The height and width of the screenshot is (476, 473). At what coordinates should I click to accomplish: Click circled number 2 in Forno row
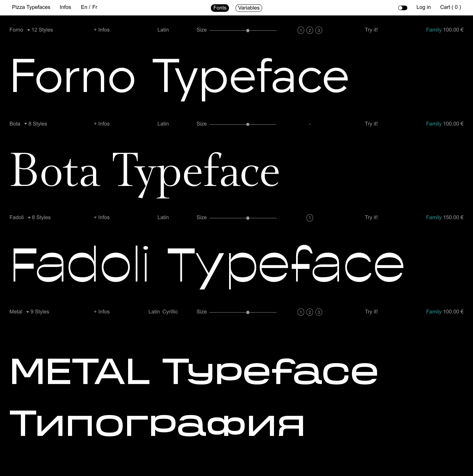310,30
